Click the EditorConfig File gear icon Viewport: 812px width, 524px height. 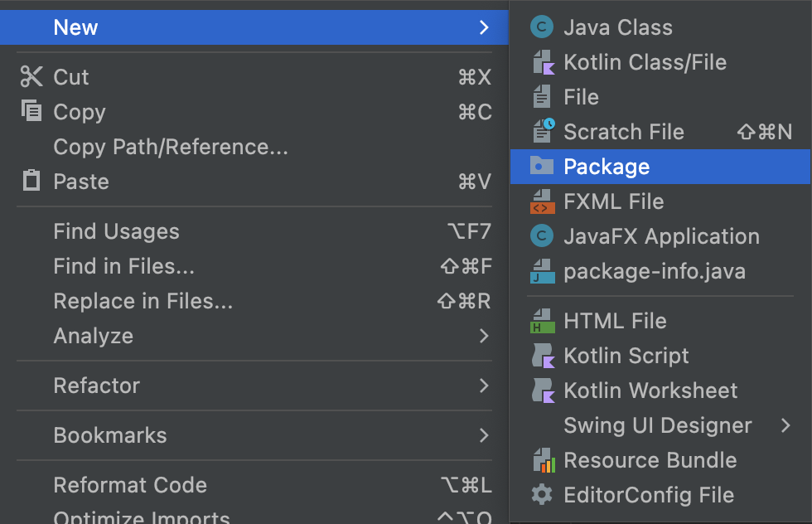point(542,494)
